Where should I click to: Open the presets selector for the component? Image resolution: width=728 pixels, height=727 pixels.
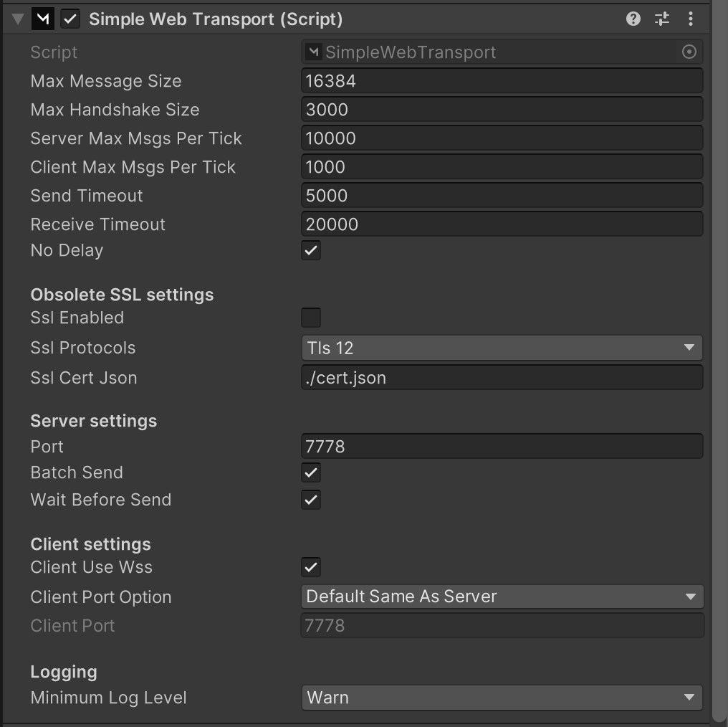[x=662, y=19]
